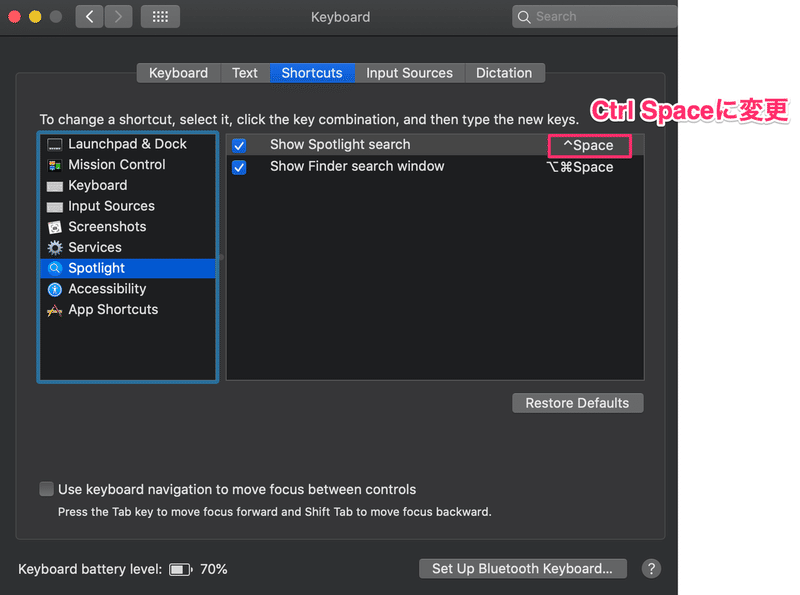
Task: Select the Screenshots category icon
Action: tap(54, 227)
